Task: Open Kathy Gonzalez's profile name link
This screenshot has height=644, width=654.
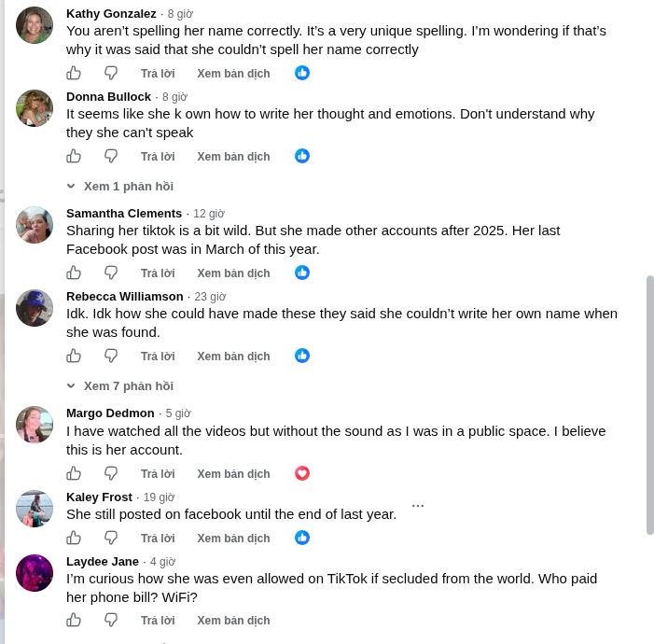Action: [111, 14]
